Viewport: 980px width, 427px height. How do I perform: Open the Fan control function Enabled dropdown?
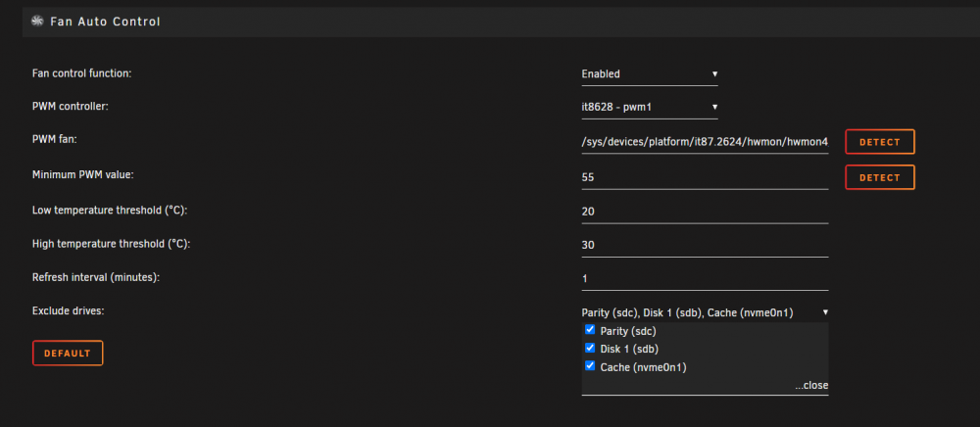click(650, 74)
